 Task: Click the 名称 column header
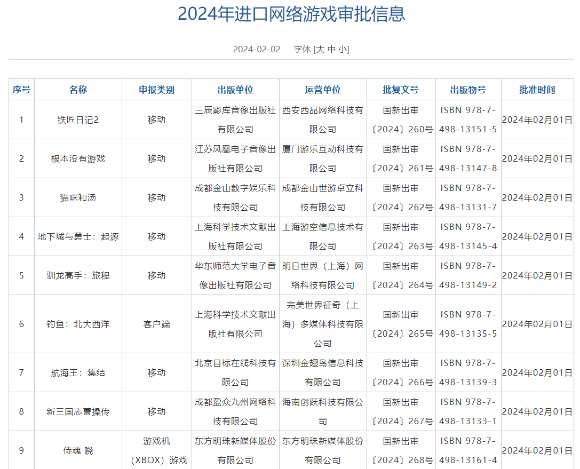pos(78,90)
